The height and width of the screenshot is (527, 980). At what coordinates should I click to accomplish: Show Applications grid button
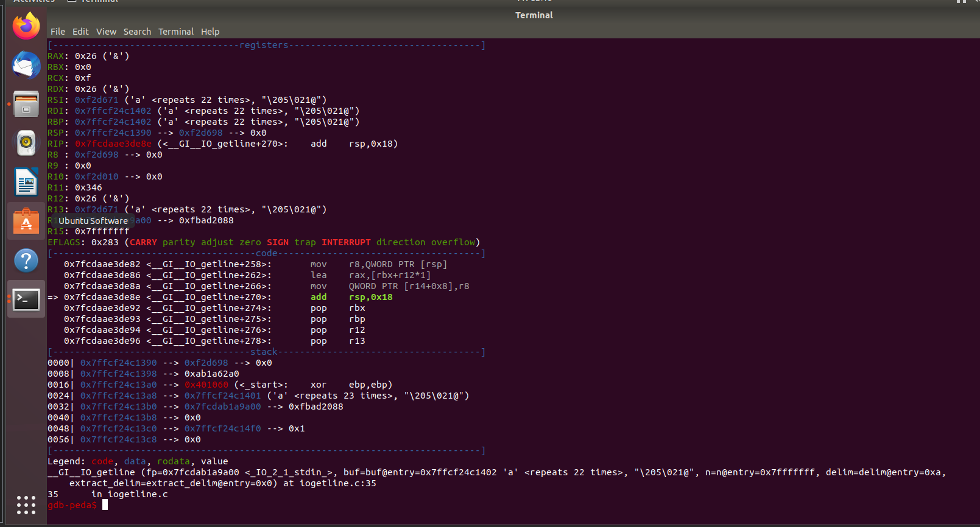point(26,504)
